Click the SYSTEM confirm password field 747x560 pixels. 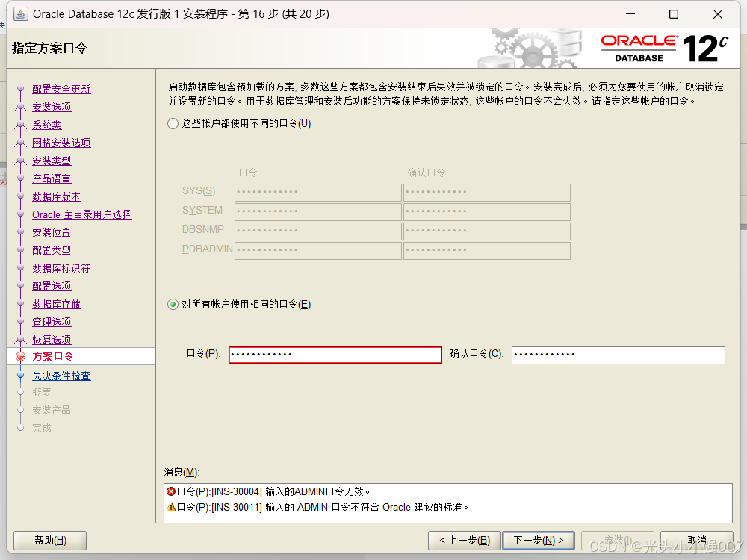click(x=486, y=211)
